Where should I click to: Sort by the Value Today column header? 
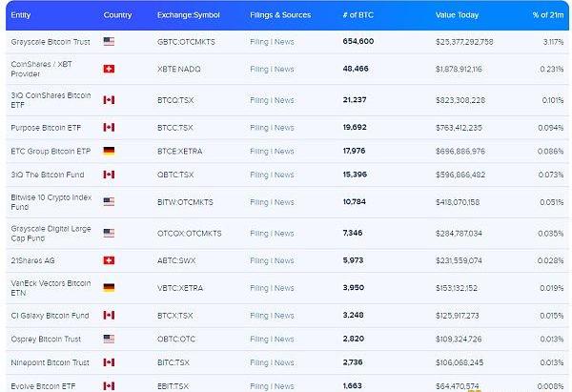(x=458, y=15)
